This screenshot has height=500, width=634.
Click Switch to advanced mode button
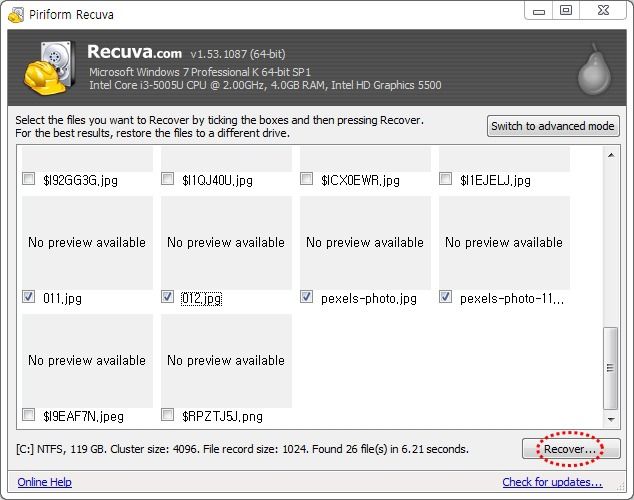(x=553, y=126)
